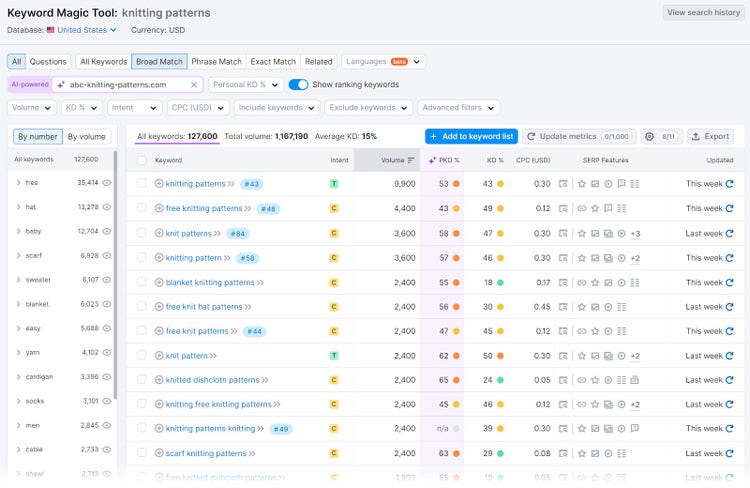Click the KD % column header

[495, 160]
